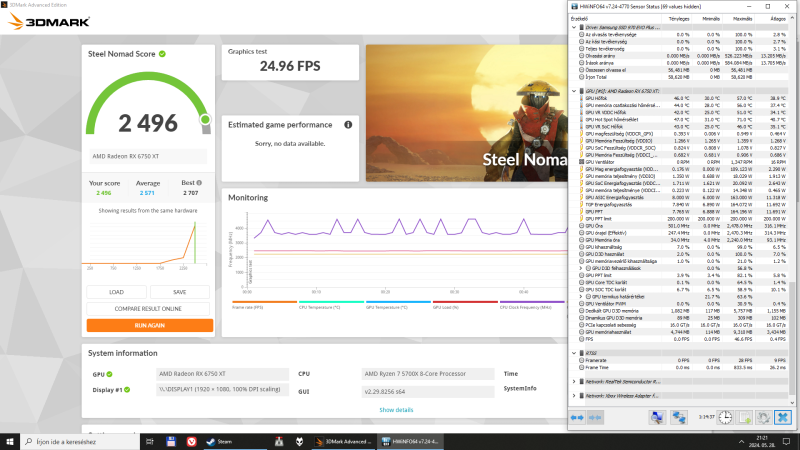
Task: Click the taskbar icon left of wolf icon
Action: (x=279, y=442)
